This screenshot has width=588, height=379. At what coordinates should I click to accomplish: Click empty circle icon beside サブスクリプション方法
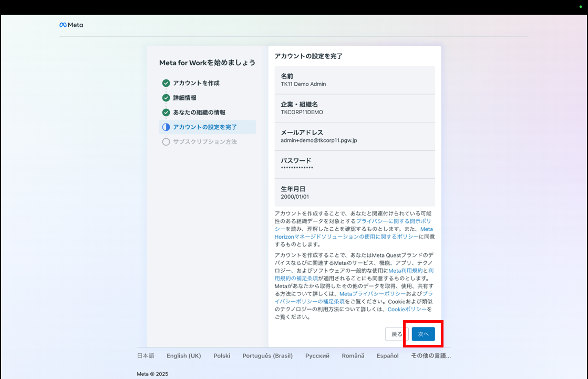166,142
